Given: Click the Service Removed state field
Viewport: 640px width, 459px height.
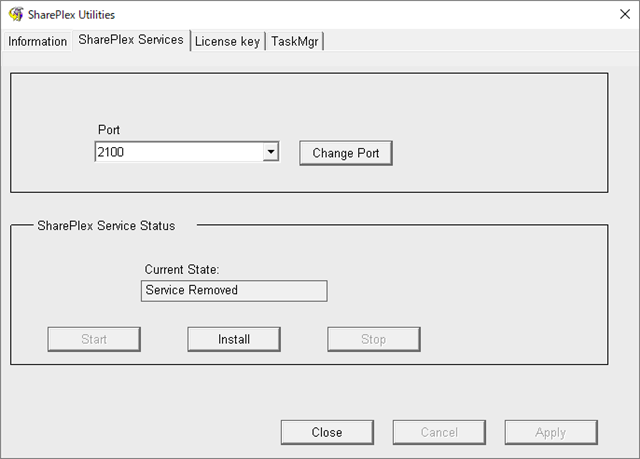Looking at the screenshot, I should coord(235,291).
